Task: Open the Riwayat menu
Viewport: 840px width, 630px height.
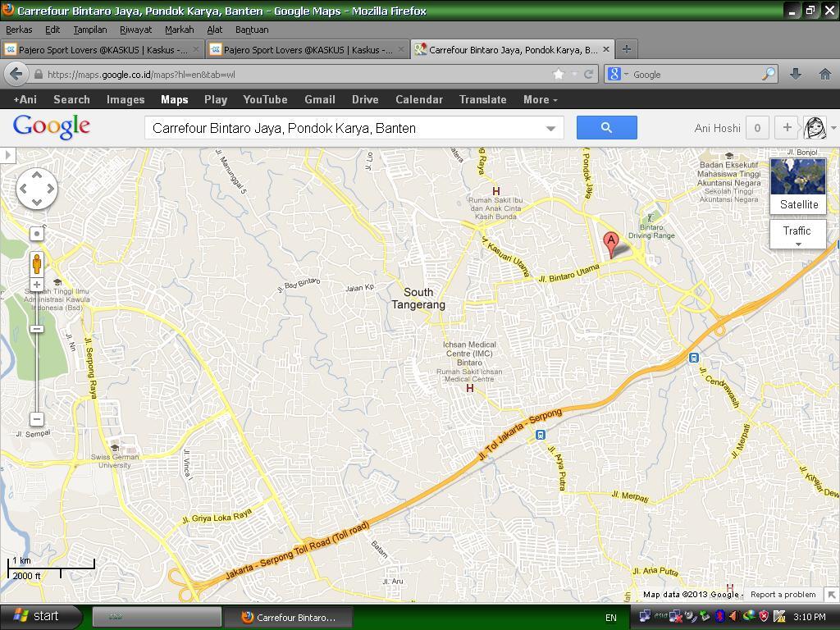Action: coord(135,30)
